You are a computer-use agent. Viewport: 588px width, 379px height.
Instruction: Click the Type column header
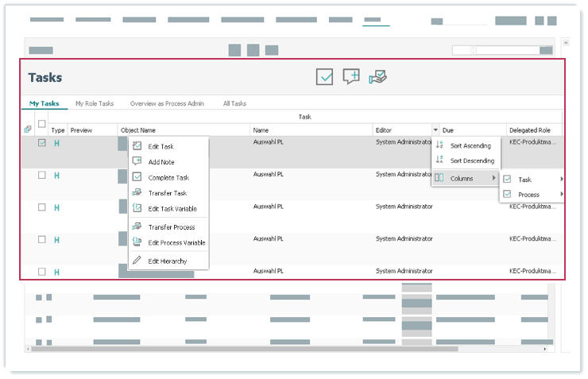click(58, 130)
